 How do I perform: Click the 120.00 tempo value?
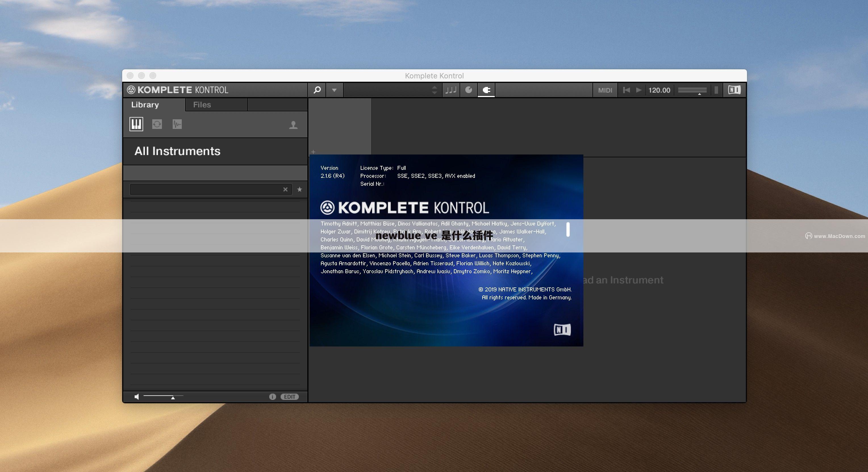coord(659,90)
